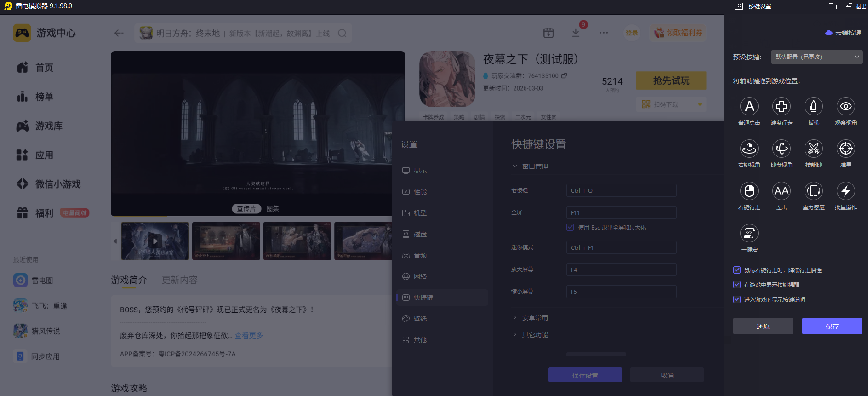Select the 观察视角 eye view icon
868x396 pixels.
(846, 106)
